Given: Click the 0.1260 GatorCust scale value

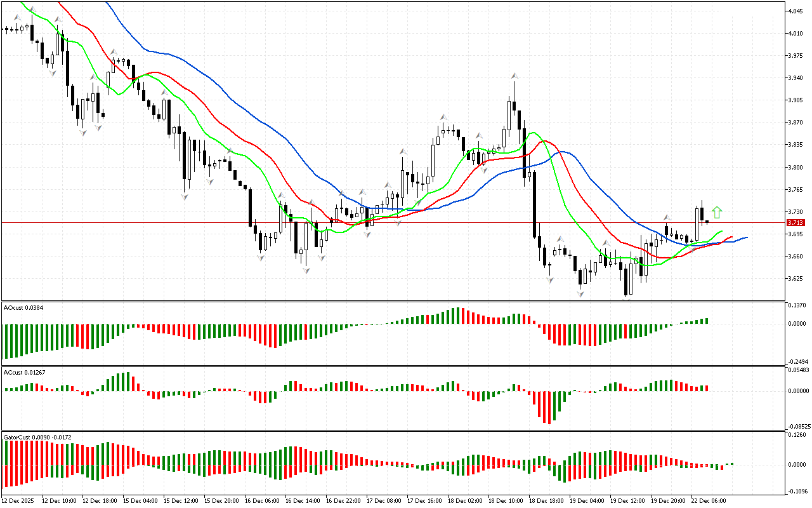Looking at the screenshot, I should point(796,435).
